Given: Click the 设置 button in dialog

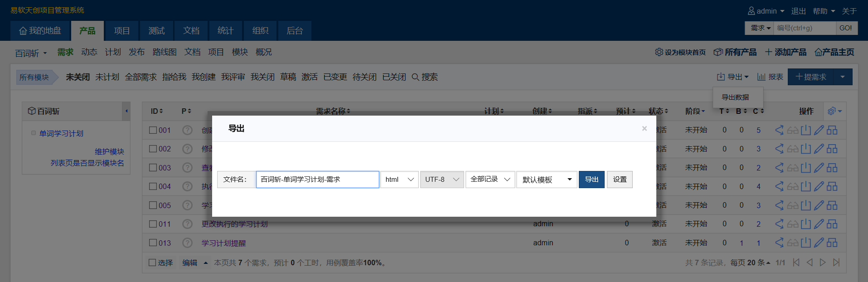Looking at the screenshot, I should point(620,180).
